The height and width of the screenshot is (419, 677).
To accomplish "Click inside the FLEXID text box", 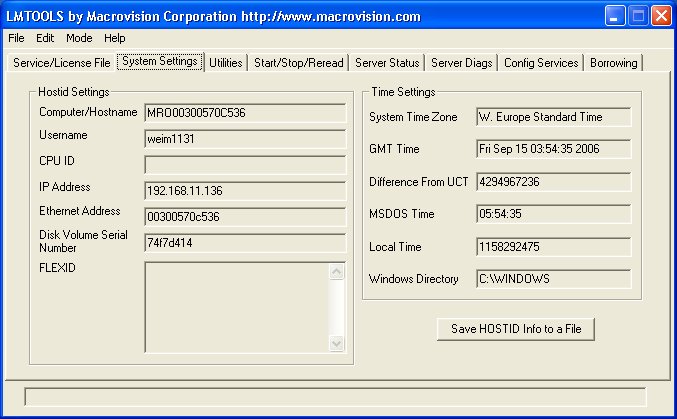I will point(237,307).
